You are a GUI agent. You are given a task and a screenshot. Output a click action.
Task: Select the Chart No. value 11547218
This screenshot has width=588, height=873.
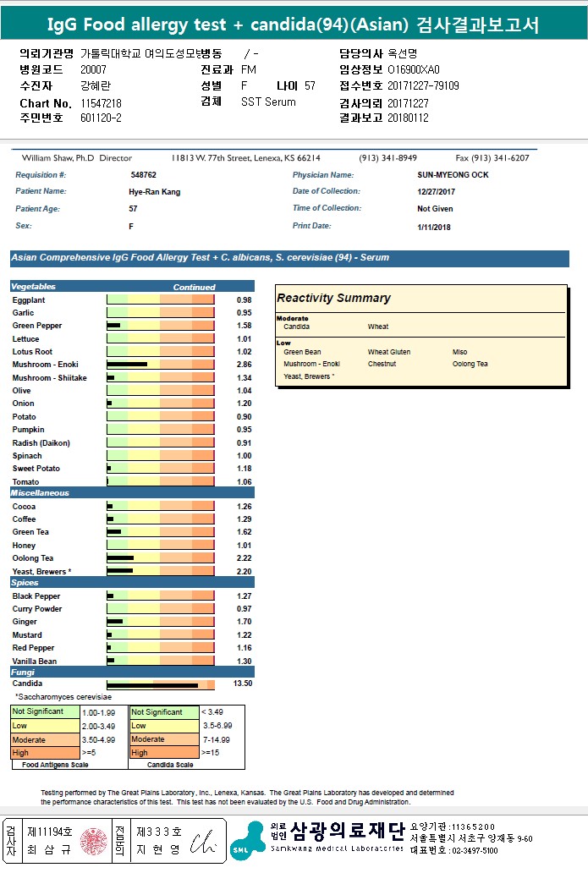(102, 102)
